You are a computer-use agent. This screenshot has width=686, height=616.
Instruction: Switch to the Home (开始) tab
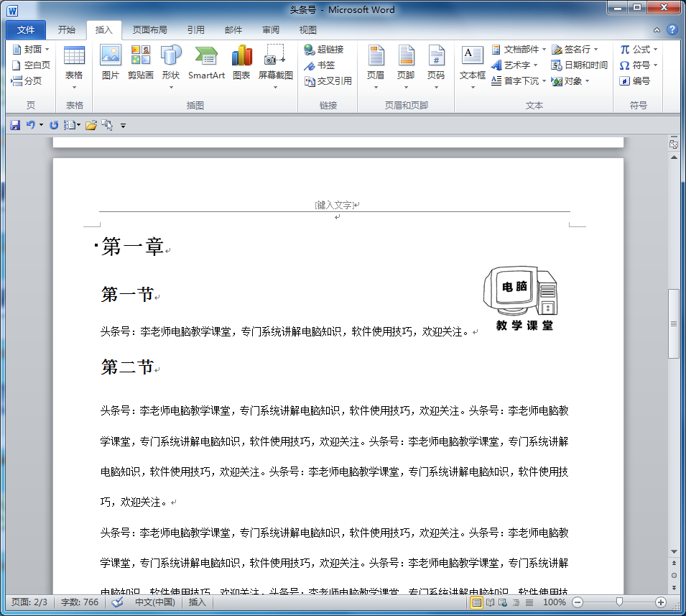point(67,29)
